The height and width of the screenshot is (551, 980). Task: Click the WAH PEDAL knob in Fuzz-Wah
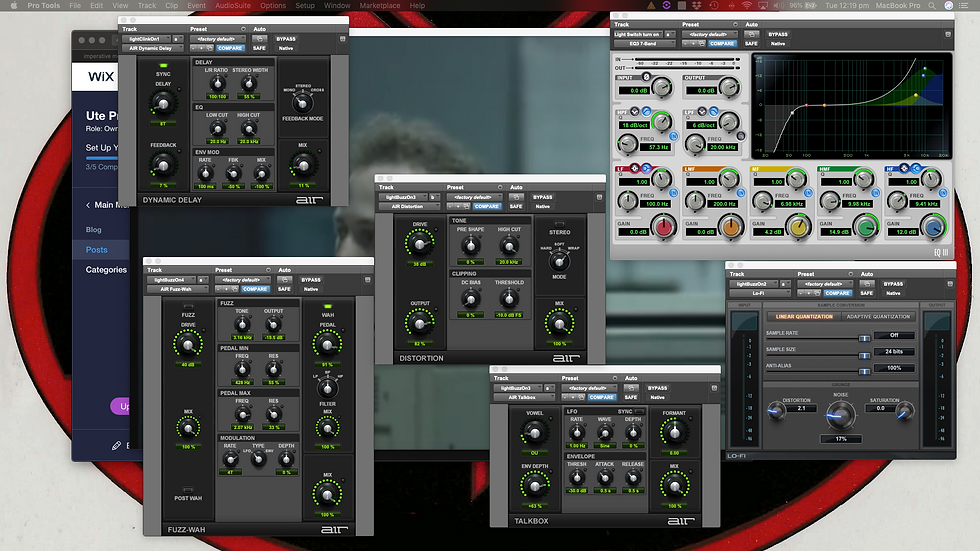pos(327,344)
